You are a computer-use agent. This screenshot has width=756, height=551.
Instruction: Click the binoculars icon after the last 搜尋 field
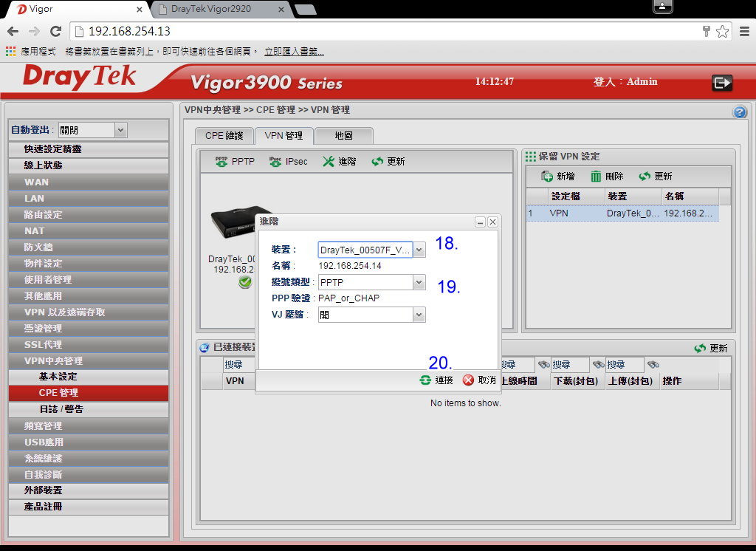653,364
